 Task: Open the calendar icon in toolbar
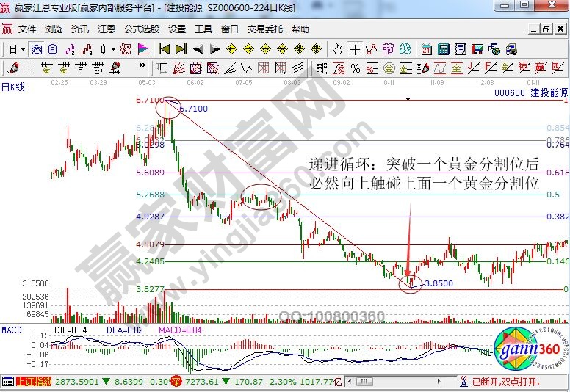tap(427, 49)
